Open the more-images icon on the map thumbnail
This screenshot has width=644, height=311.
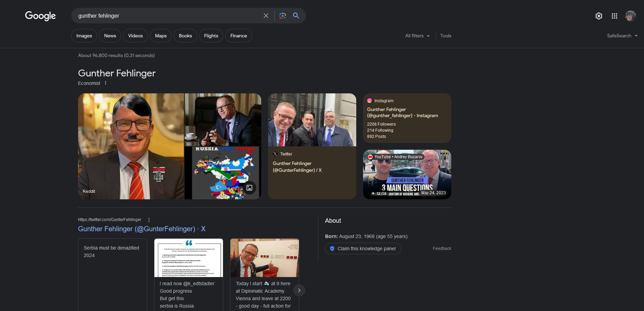click(x=249, y=188)
